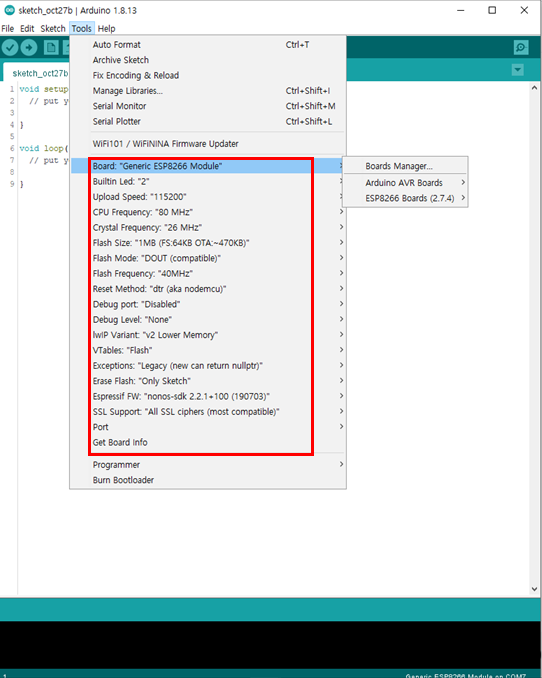
Task: Open the tab options dropdown arrow
Action: 518,70
